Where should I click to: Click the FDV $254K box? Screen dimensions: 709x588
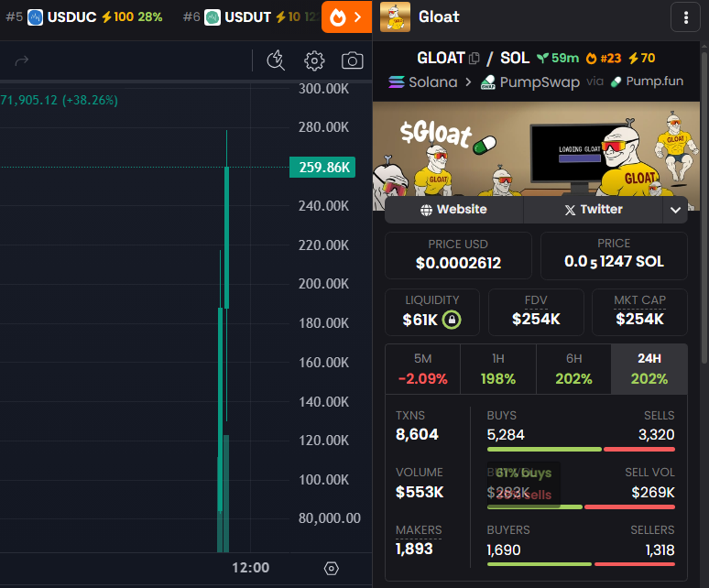tap(536, 311)
